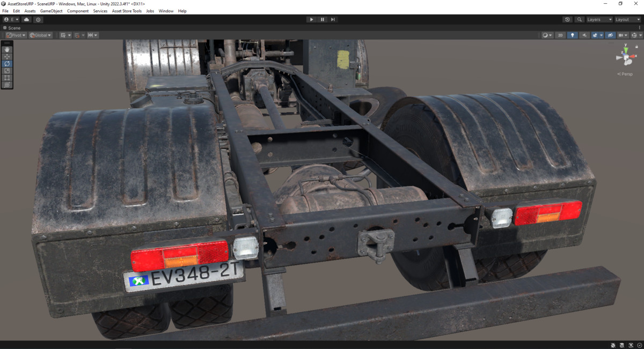644x349 pixels.
Task: Click the search icon in the top toolbar
Action: pyautogui.click(x=579, y=19)
